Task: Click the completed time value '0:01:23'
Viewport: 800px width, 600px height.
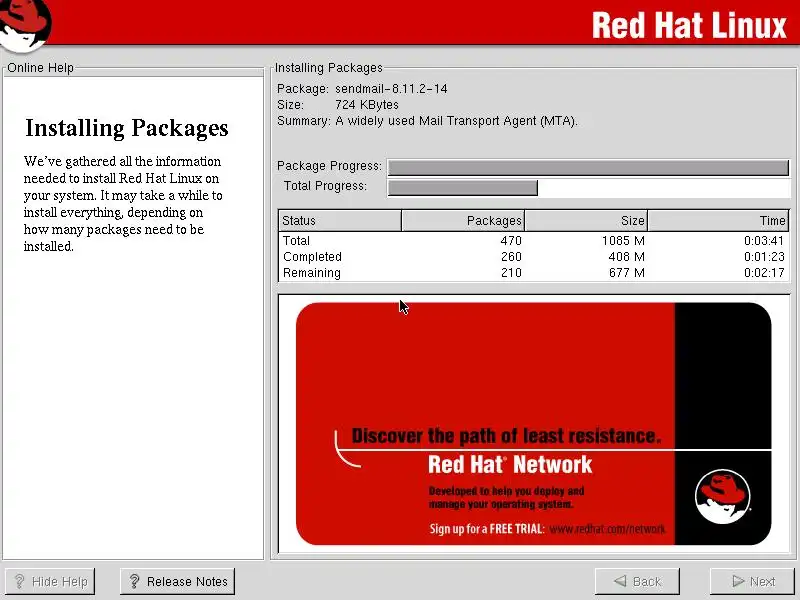Action: click(x=764, y=257)
